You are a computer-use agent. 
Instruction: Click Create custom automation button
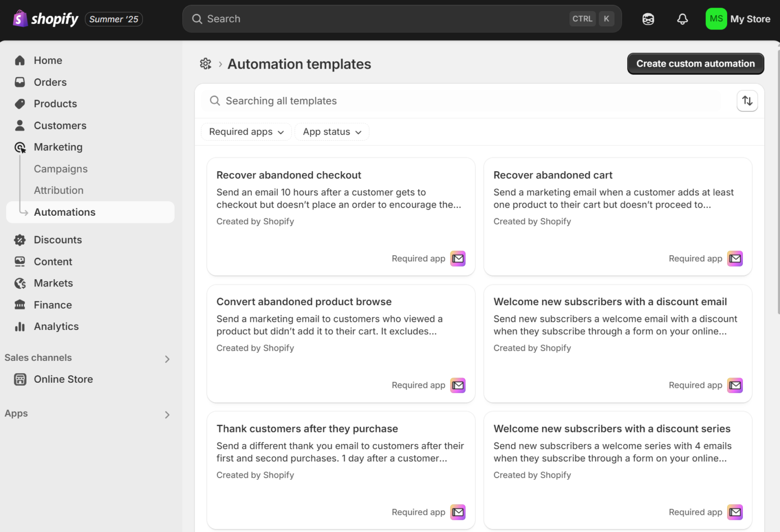tap(696, 63)
